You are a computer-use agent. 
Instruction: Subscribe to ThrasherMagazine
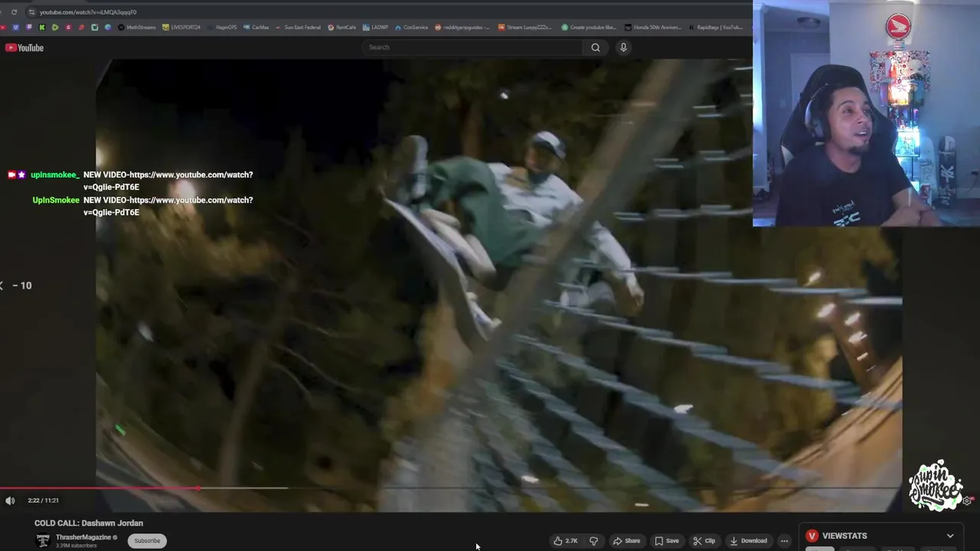coord(147,540)
